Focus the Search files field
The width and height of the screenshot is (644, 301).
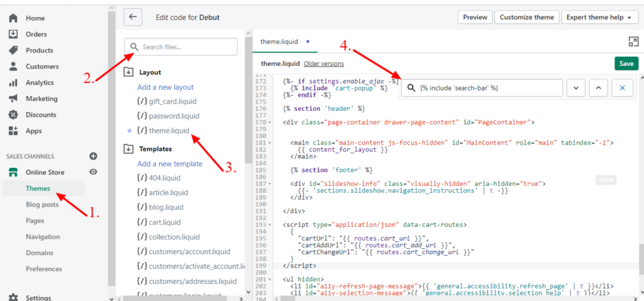[x=180, y=47]
